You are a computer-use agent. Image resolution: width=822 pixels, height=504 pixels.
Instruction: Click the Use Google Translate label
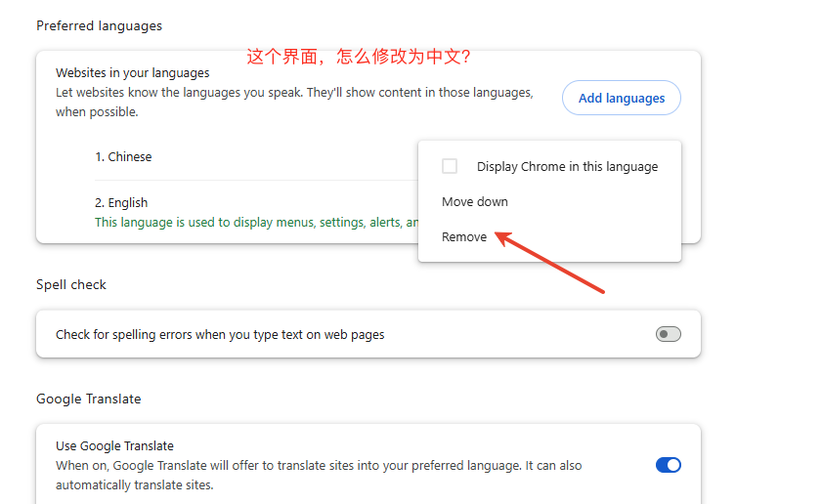(114, 445)
